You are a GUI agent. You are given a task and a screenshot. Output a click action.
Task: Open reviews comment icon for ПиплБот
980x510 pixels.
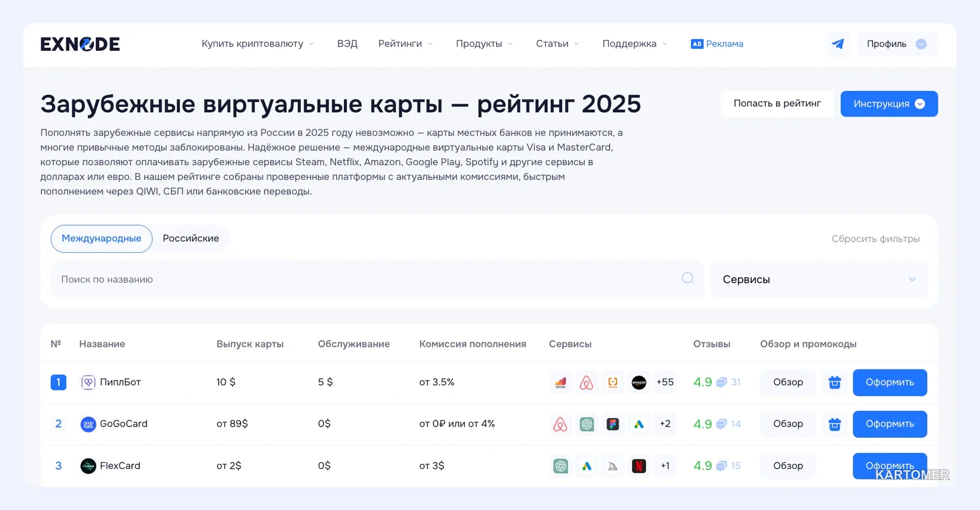point(721,382)
